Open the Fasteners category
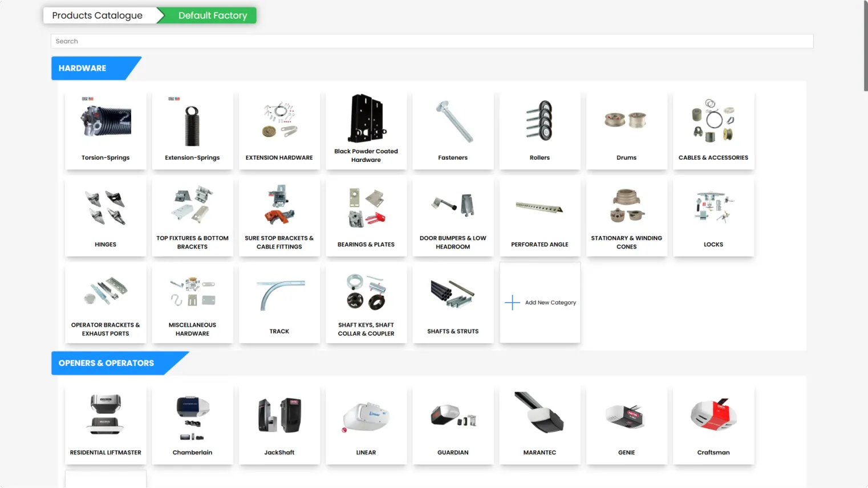868x488 pixels. click(453, 130)
